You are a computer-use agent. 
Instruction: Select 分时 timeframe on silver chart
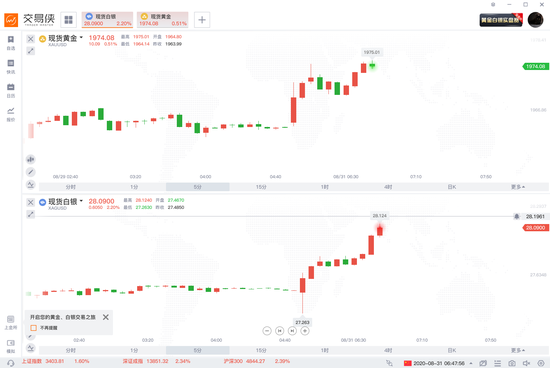tap(71, 350)
